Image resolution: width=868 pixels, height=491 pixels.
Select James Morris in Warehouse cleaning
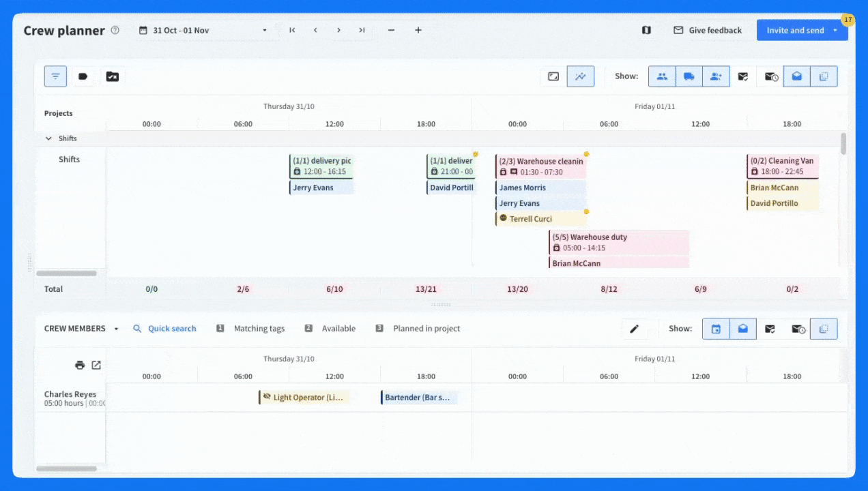540,188
